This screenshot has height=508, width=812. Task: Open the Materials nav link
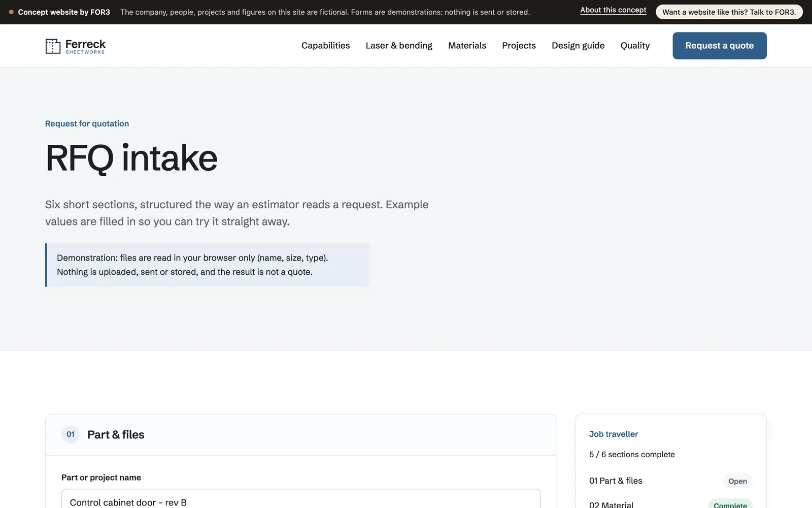pos(467,46)
